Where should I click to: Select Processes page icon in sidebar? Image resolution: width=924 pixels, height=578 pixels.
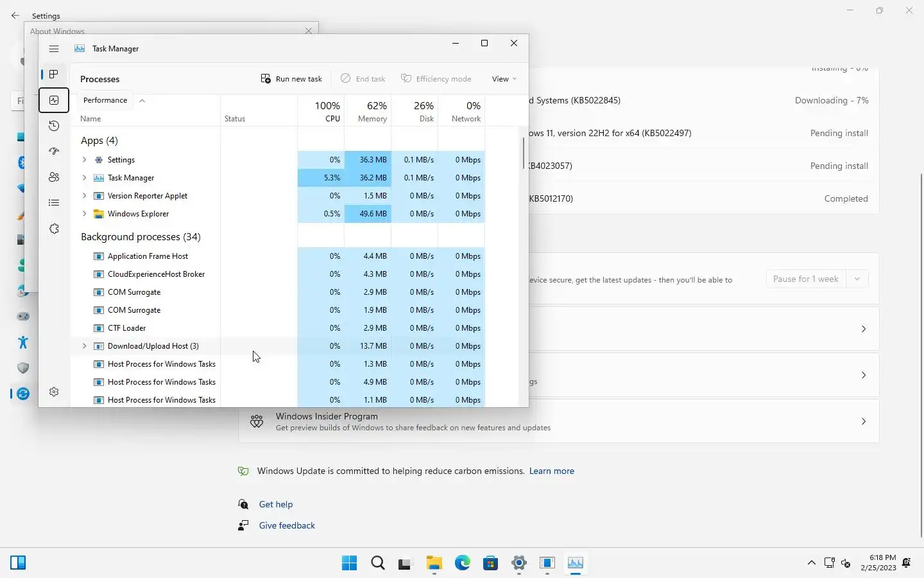[x=54, y=74]
